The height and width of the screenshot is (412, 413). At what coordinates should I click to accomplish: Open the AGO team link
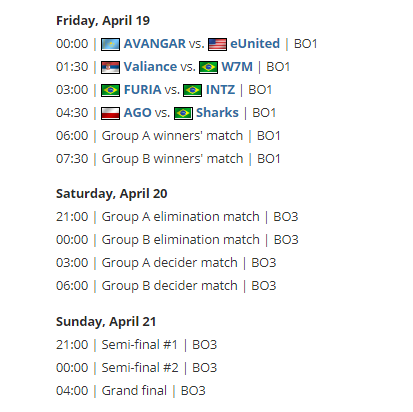(x=138, y=113)
